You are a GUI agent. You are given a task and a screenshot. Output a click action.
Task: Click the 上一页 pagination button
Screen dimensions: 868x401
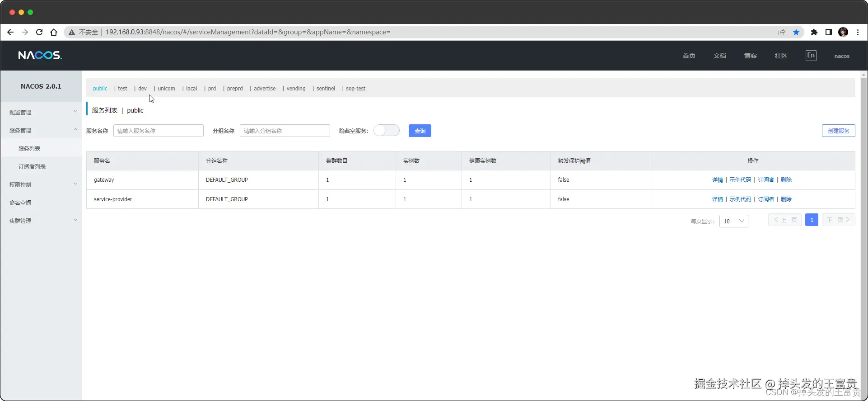point(785,220)
